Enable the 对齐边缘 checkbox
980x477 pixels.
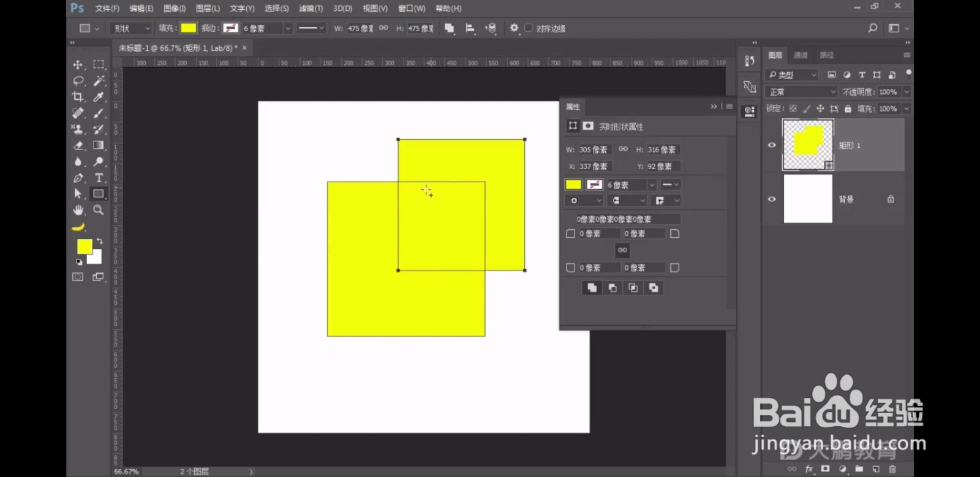click(x=529, y=28)
